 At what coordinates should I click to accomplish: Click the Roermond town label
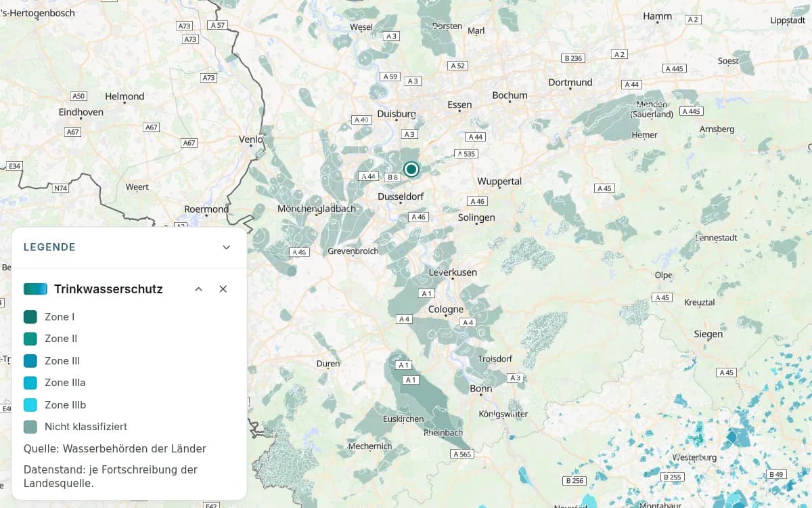click(x=206, y=209)
